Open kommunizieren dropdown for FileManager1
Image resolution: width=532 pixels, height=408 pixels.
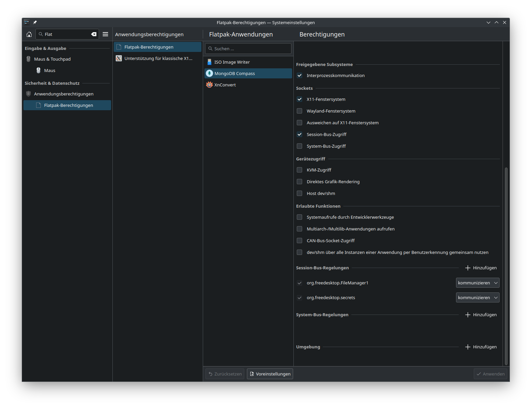477,283
